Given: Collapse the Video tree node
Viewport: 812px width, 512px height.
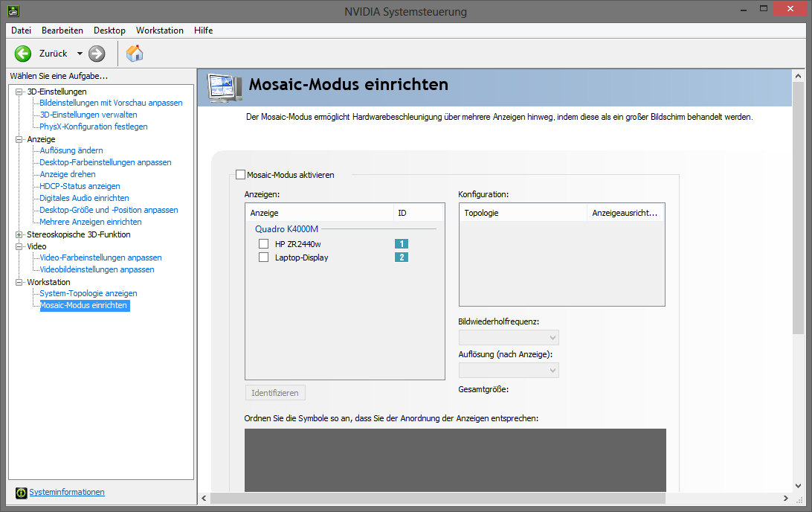Looking at the screenshot, I should [x=19, y=246].
